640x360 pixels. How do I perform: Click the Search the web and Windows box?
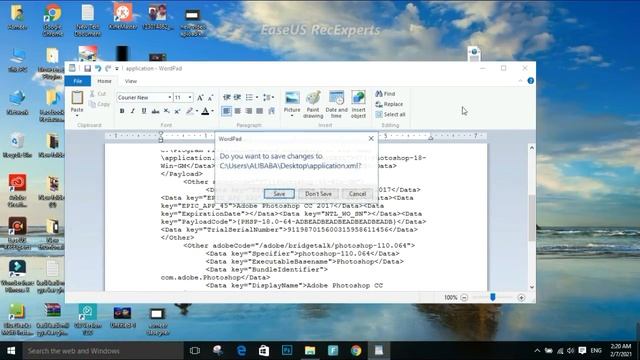point(103,351)
